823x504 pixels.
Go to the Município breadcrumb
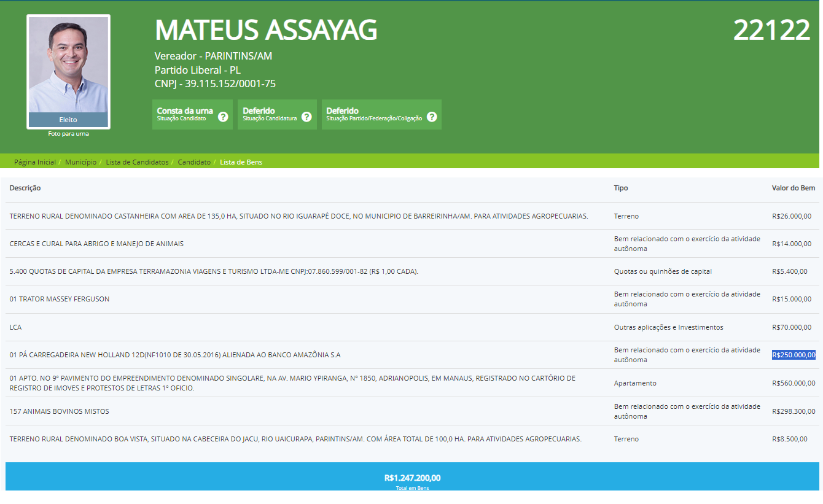point(80,162)
